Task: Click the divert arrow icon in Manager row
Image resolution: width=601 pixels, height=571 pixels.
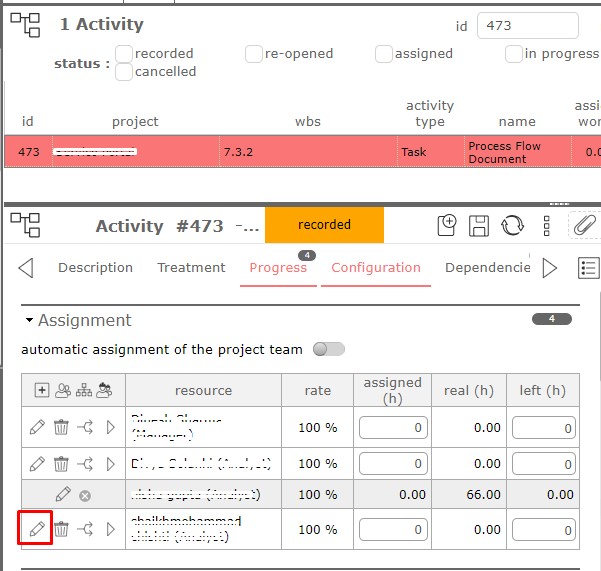Action: 85,427
